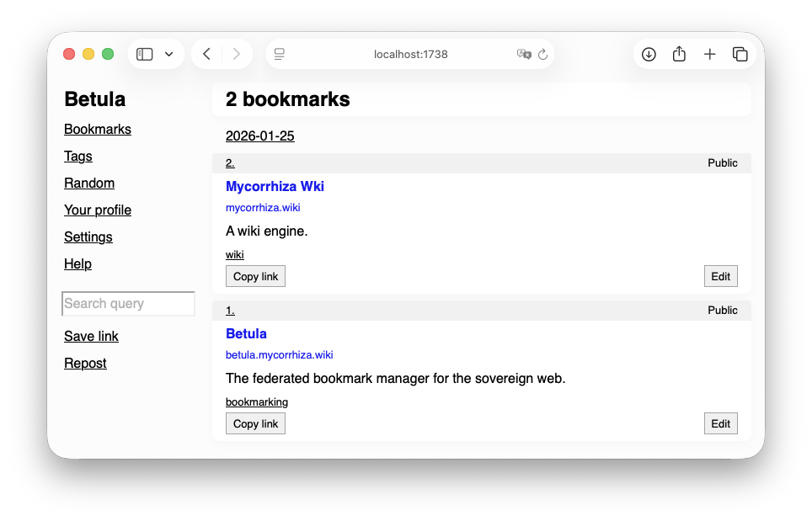
Task: Copy link for Mycorrhiza Wiki bookmark
Action: pyautogui.click(x=254, y=275)
